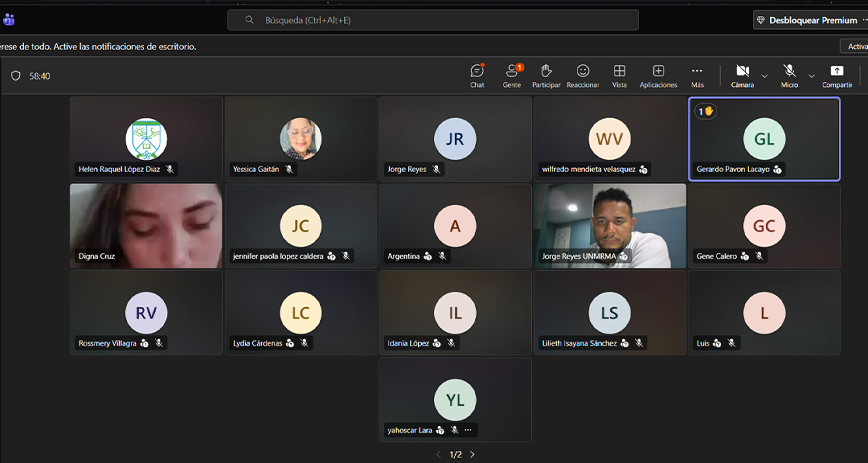This screenshot has width=868, height=463.
Task: Click the shield meeting security icon
Action: tap(16, 76)
